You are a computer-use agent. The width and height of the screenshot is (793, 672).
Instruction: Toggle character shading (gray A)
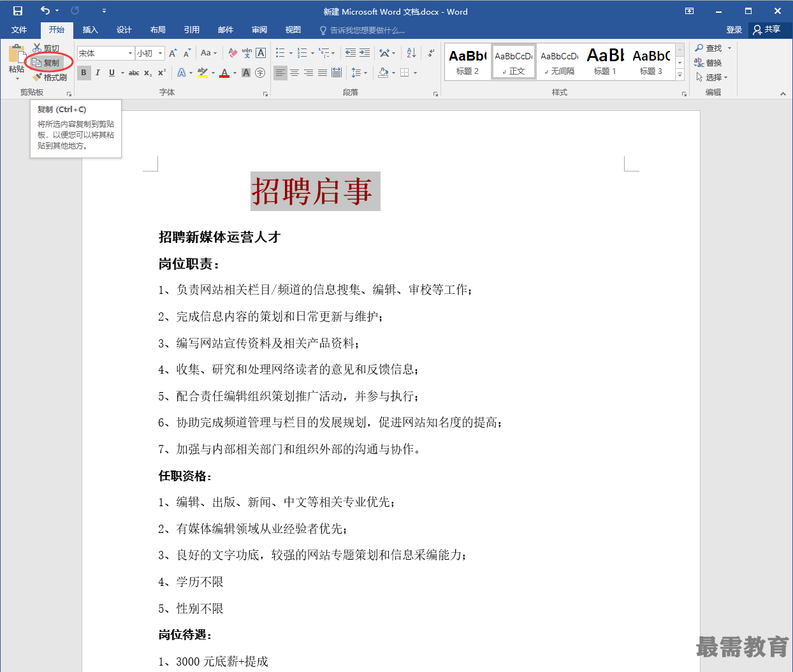(246, 73)
